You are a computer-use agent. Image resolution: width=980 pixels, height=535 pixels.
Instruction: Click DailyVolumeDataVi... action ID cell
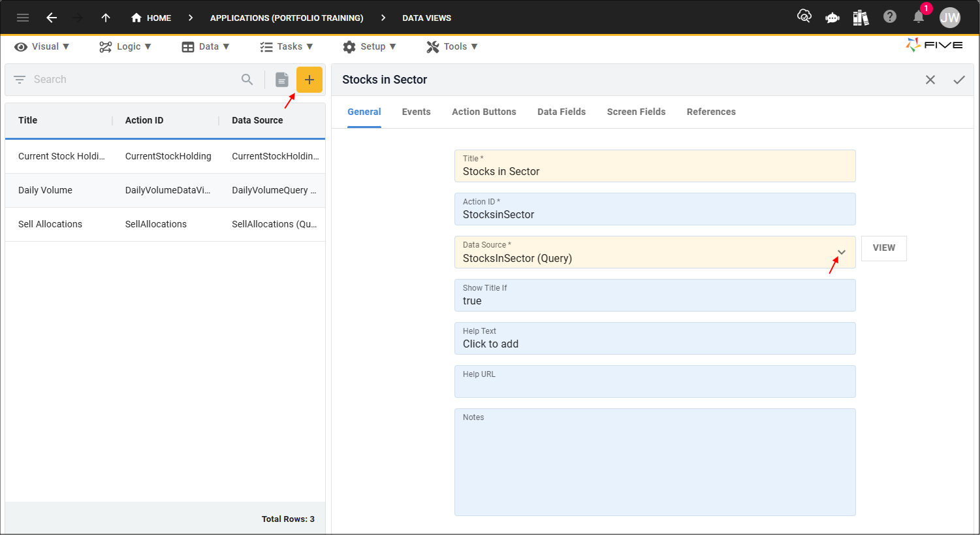coord(168,190)
